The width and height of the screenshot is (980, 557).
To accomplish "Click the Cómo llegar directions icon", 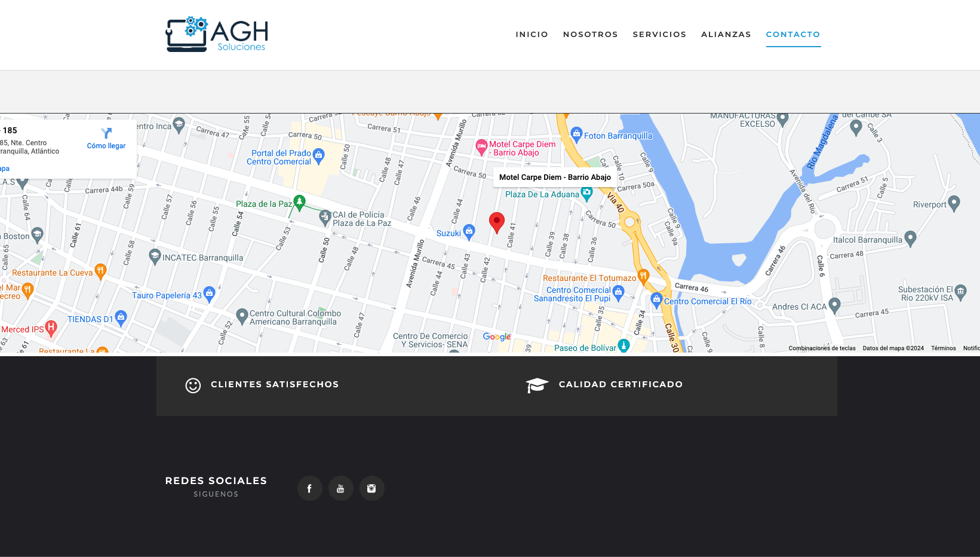I will click(x=106, y=133).
